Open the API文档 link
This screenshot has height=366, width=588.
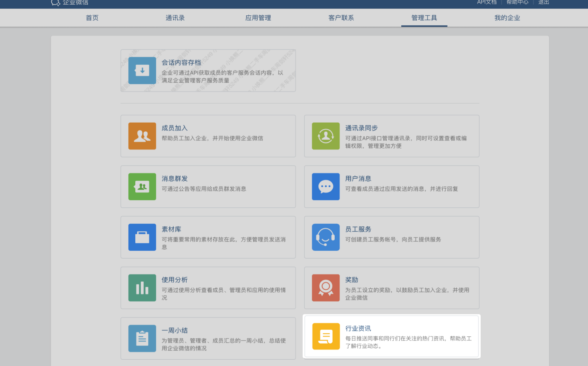coord(487,2)
